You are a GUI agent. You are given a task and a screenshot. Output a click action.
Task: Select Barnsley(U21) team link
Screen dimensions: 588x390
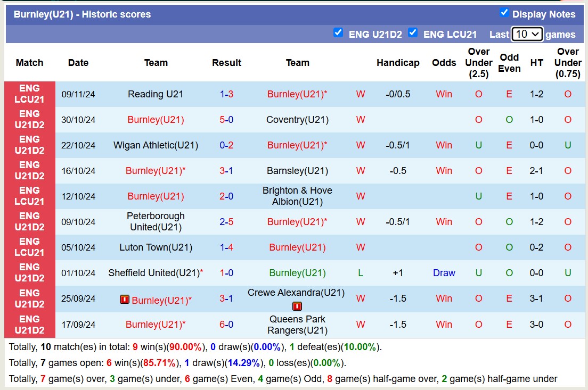click(297, 171)
